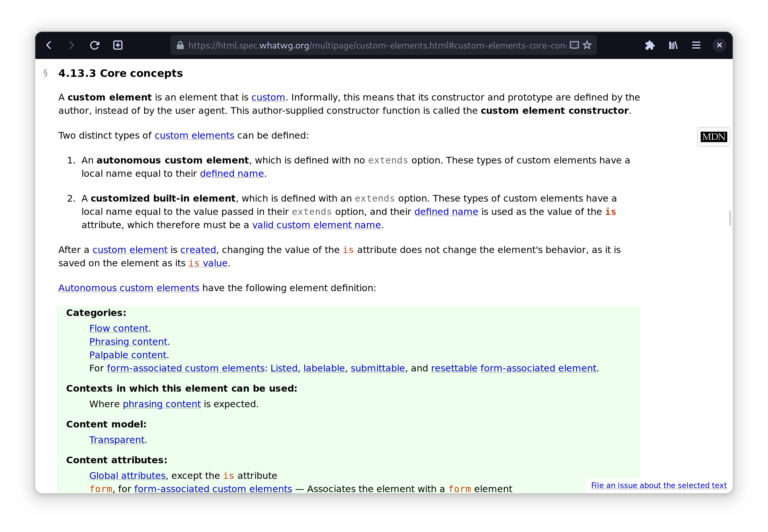768x532 pixels.
Task: Open the 'Global attributes' link
Action: click(x=127, y=475)
